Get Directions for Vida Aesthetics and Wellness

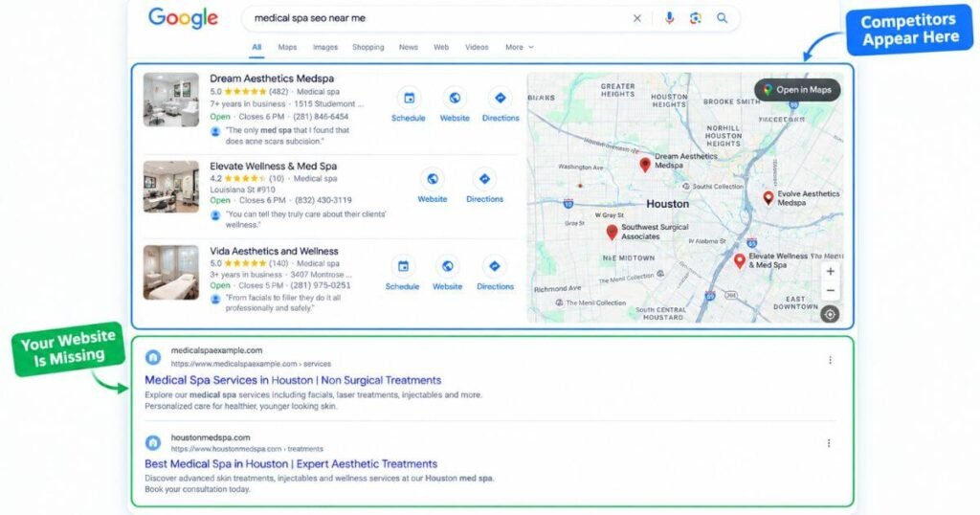coord(495,267)
